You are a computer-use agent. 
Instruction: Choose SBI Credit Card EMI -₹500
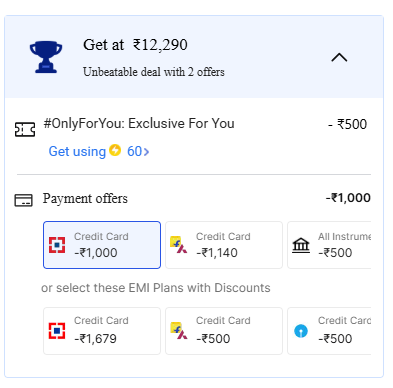[x=329, y=331]
